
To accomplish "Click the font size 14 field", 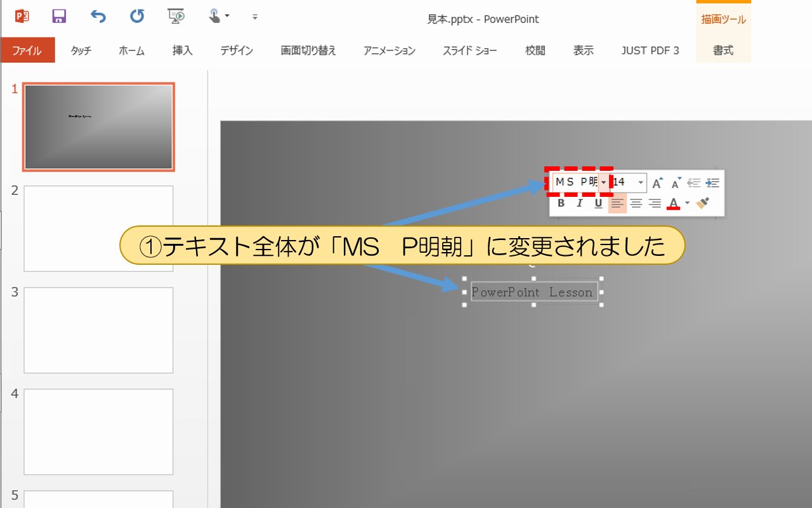I will pyautogui.click(x=624, y=182).
